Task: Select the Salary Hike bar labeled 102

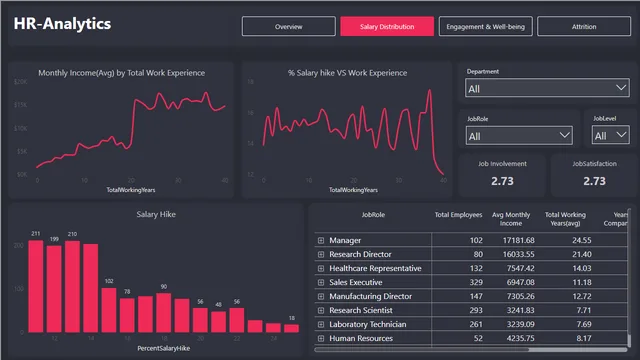Action: pyautogui.click(x=109, y=310)
